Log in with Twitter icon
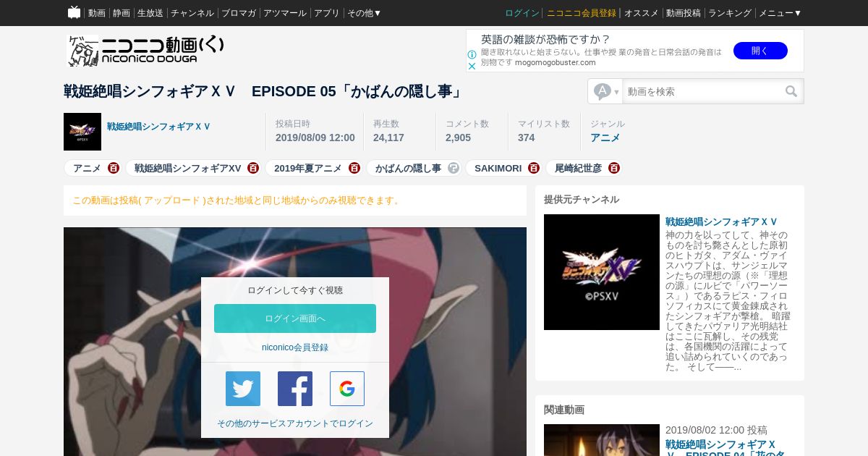The image size is (868, 456). [243, 389]
